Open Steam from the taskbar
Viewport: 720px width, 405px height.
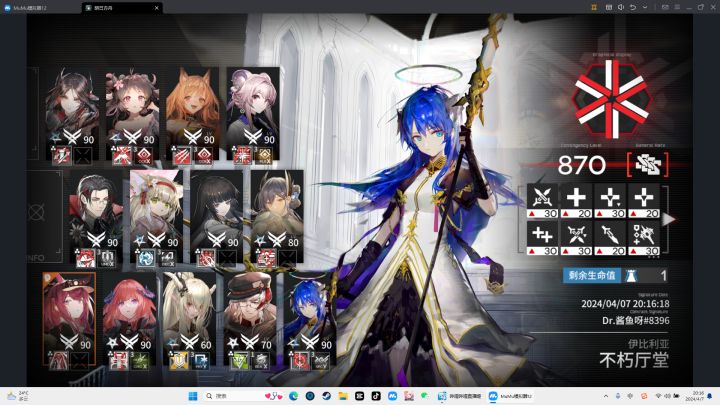326,396
